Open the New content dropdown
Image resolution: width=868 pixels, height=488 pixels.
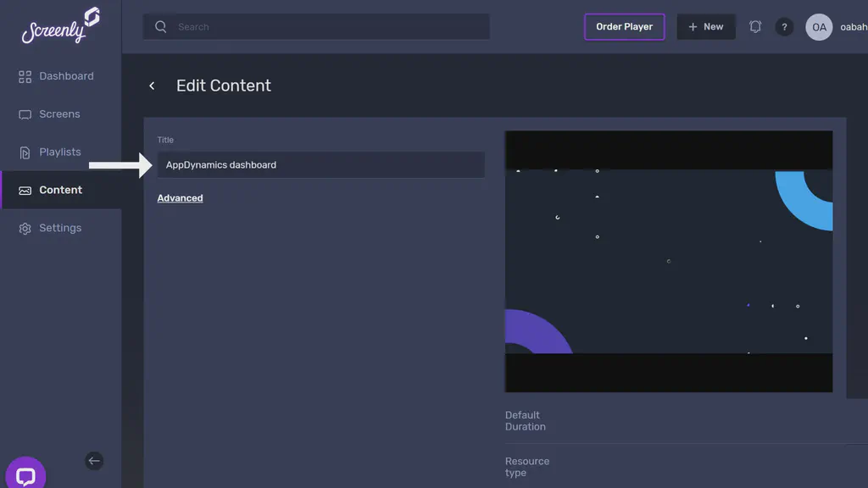click(x=706, y=26)
